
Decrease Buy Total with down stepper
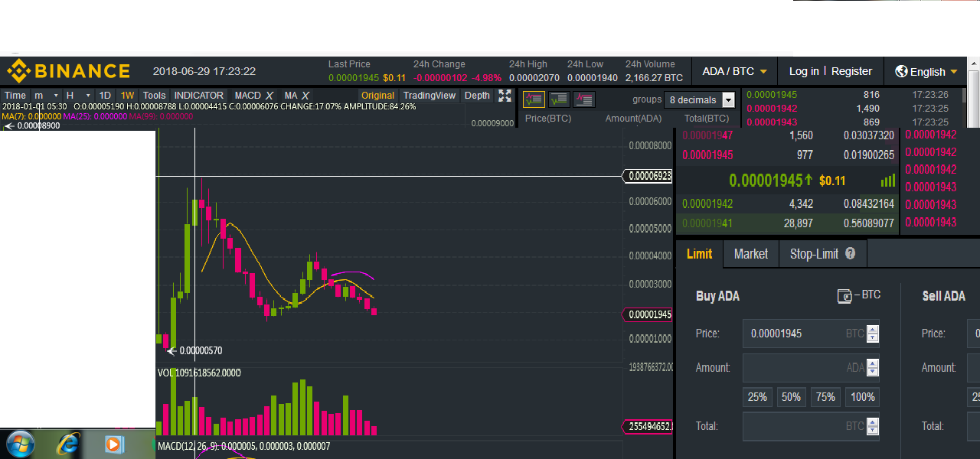873,430
